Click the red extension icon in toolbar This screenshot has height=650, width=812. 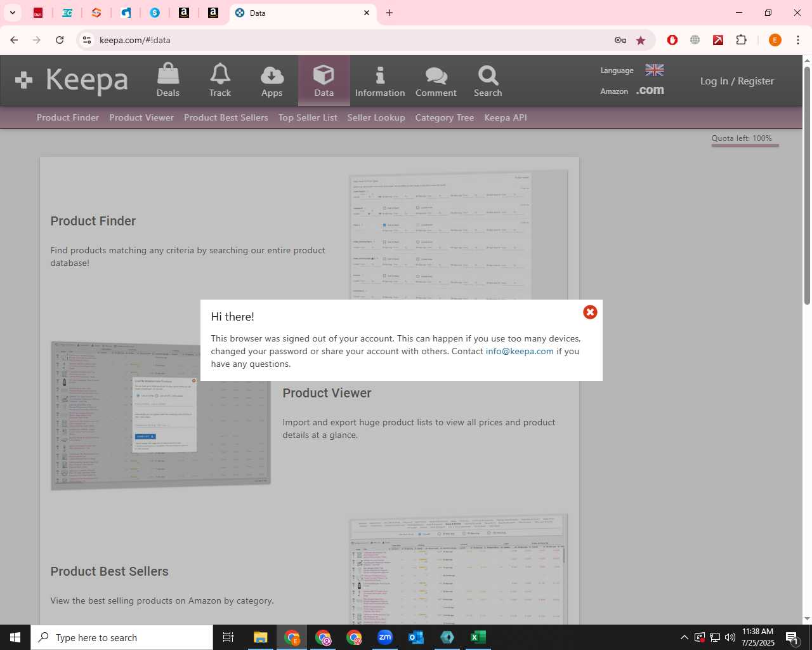coord(672,40)
